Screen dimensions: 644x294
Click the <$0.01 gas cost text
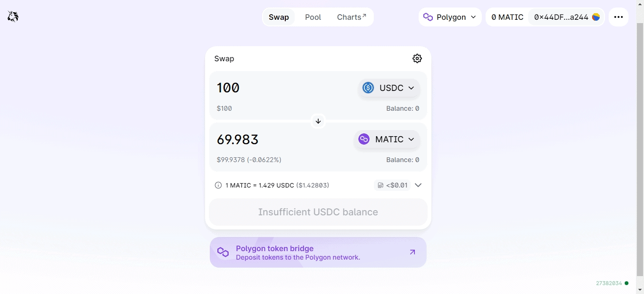point(397,185)
